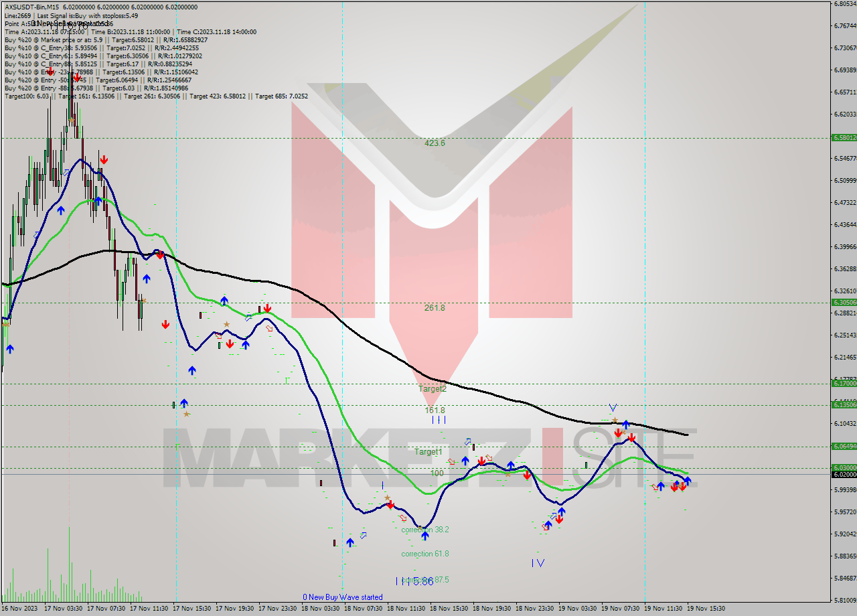Click the 6.80534 price scale label
This screenshot has width=857, height=616.
click(x=845, y=3)
